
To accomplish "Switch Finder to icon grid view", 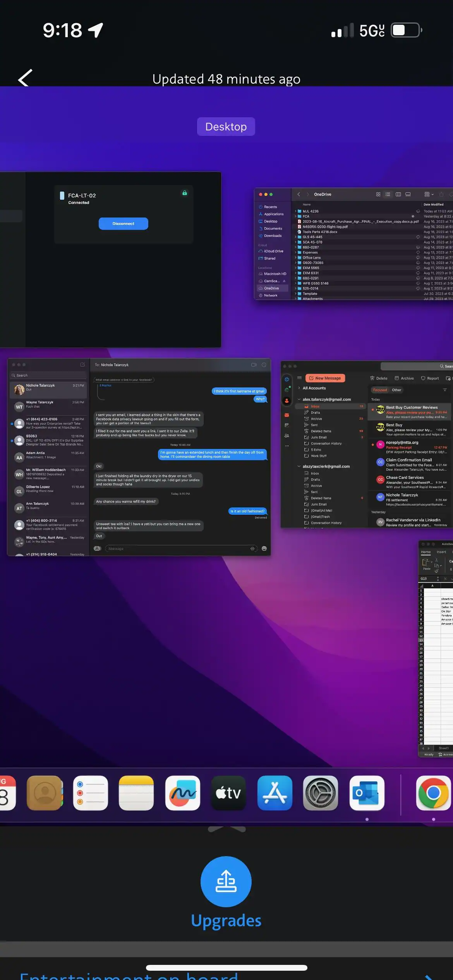I will coord(378,194).
